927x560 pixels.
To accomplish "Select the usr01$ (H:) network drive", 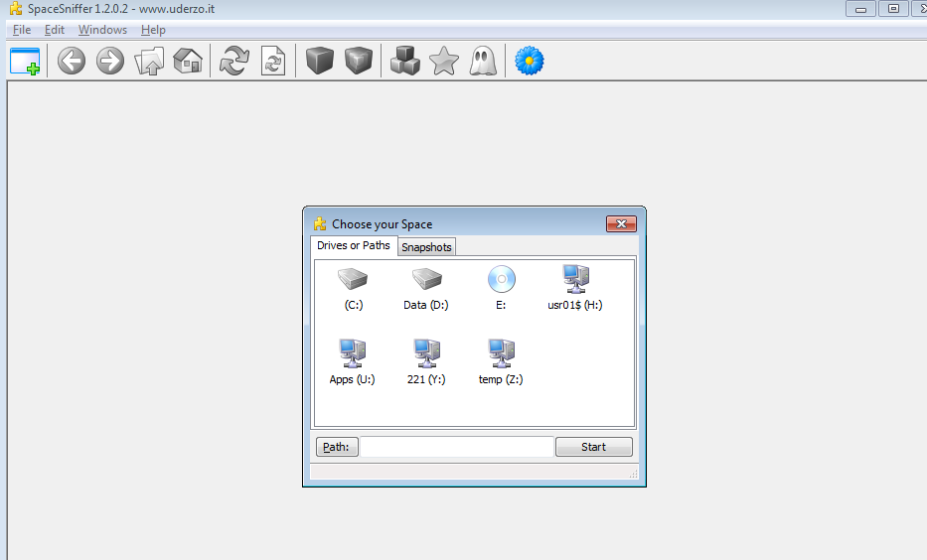I will click(x=575, y=286).
